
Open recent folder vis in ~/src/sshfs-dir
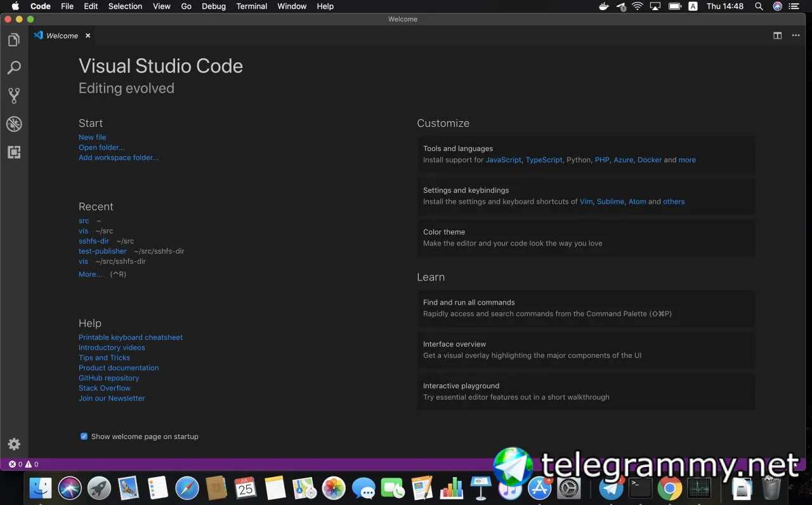[x=84, y=261]
